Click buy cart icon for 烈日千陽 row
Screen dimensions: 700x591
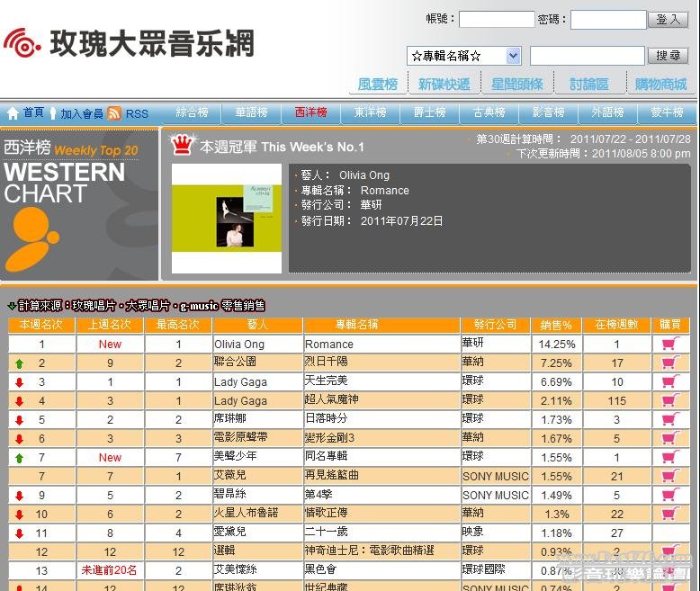point(669,363)
